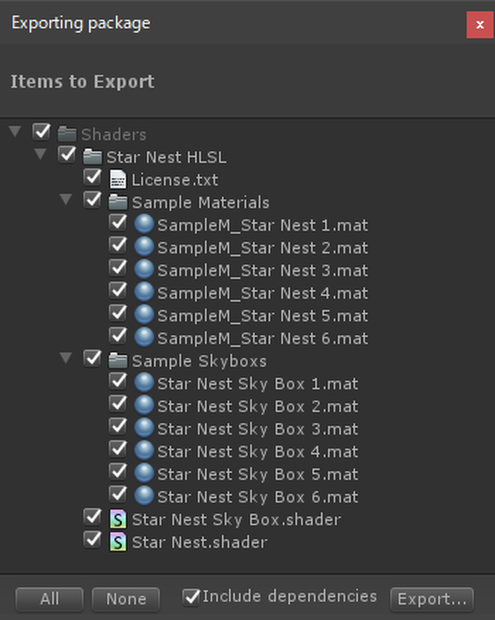Click the Sample Materials folder icon

(x=118, y=202)
